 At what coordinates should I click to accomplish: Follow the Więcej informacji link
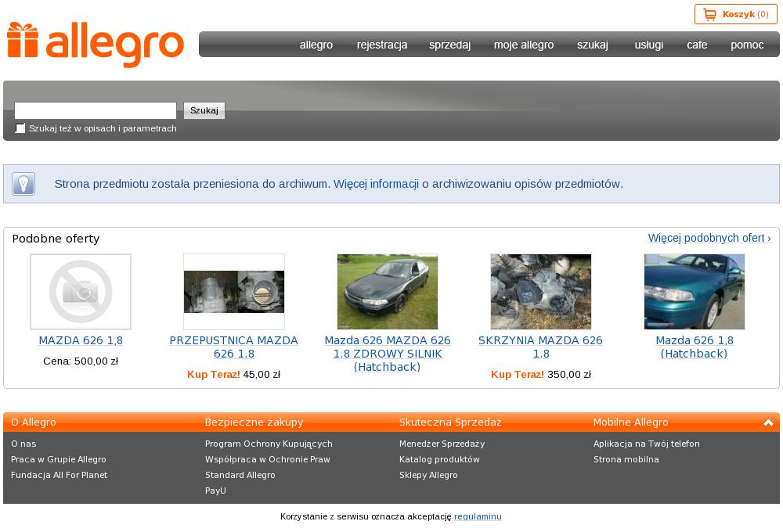click(x=376, y=184)
